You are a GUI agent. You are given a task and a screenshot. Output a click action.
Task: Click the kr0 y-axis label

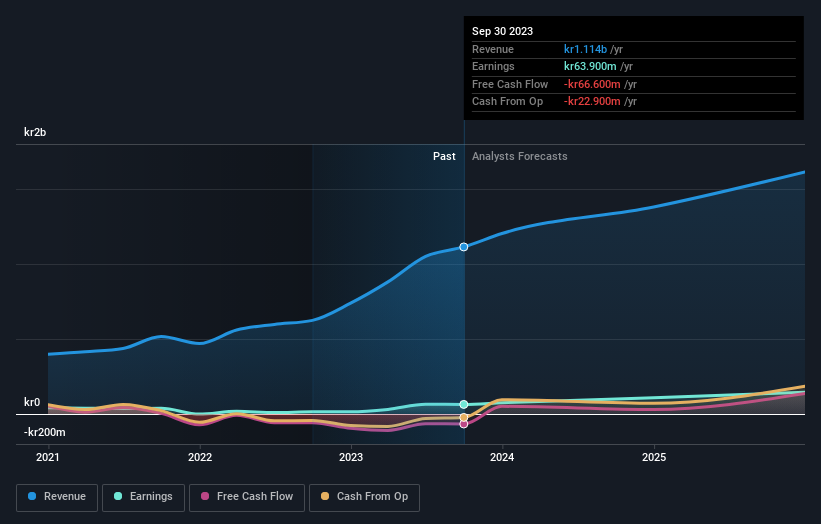[32, 402]
